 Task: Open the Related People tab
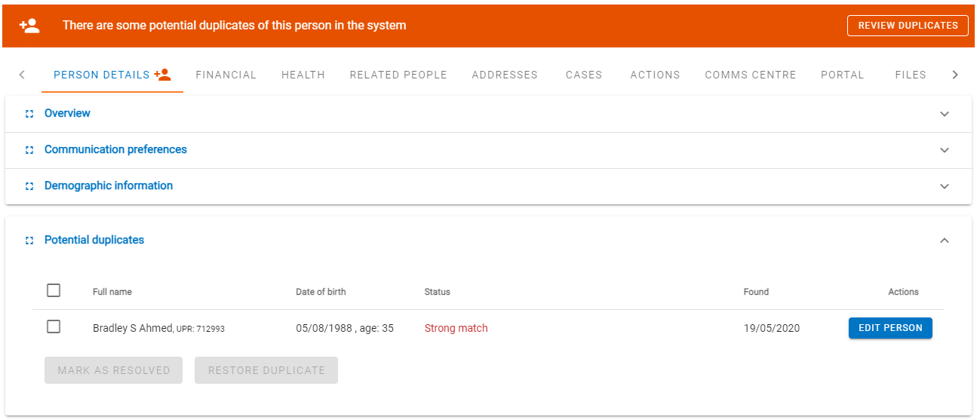[x=398, y=75]
